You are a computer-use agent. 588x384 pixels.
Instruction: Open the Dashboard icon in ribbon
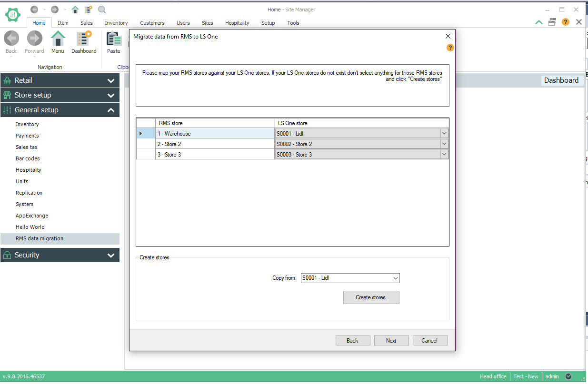(x=84, y=39)
